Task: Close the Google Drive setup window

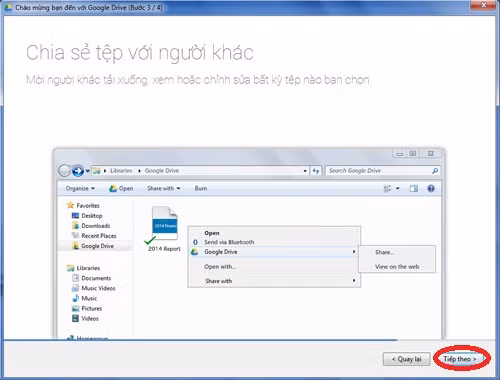Action: pos(483,5)
